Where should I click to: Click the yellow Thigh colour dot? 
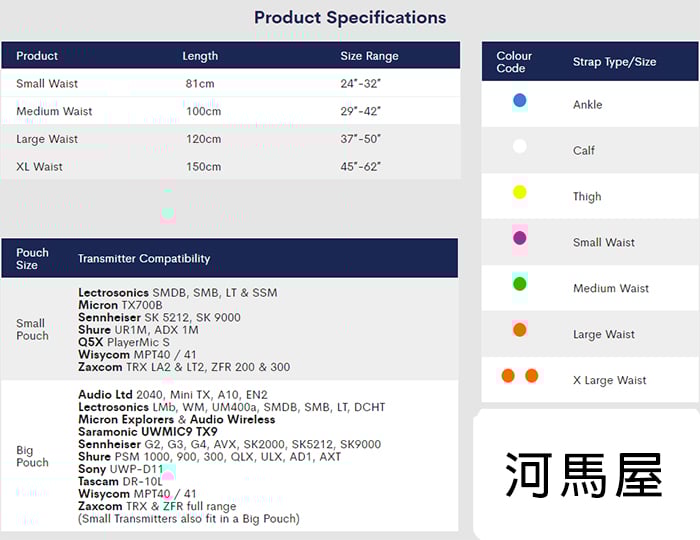tap(520, 192)
